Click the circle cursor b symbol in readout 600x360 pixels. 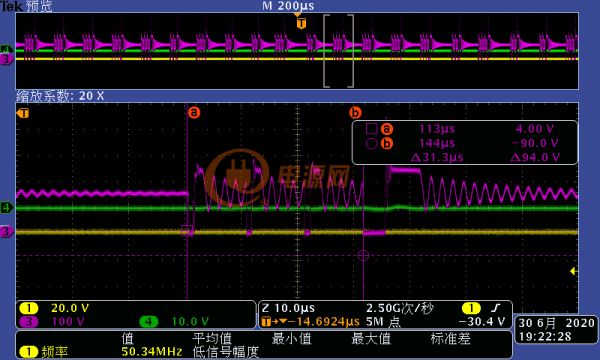372,143
